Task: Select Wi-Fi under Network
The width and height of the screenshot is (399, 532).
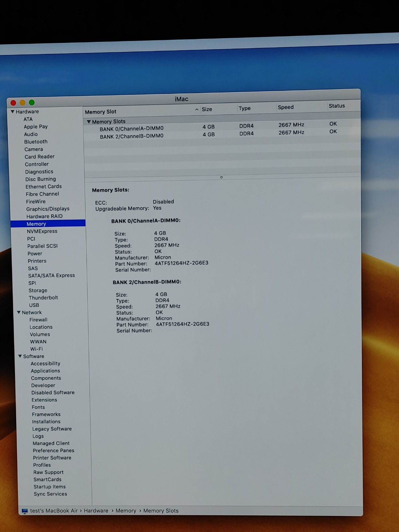Action: [x=36, y=349]
